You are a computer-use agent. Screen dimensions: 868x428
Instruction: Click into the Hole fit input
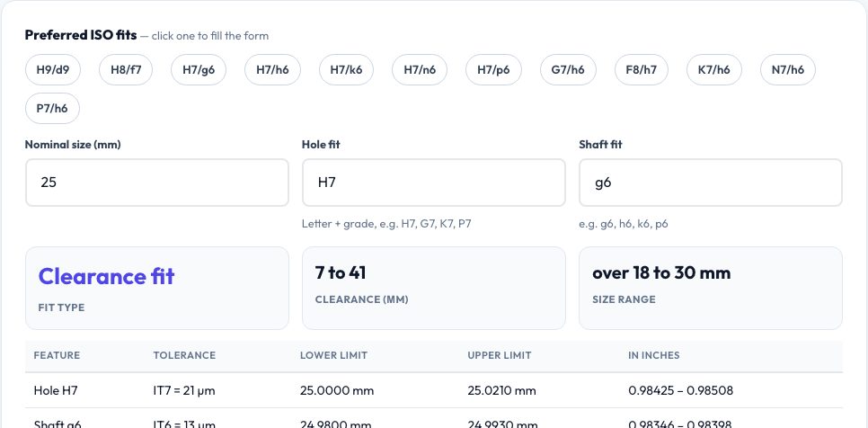coord(433,183)
